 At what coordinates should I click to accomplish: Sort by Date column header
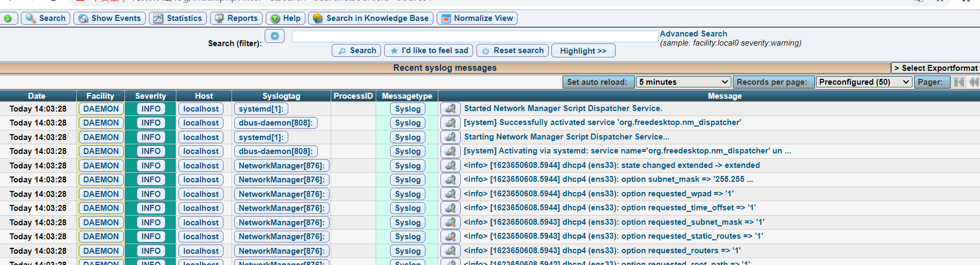click(x=37, y=96)
